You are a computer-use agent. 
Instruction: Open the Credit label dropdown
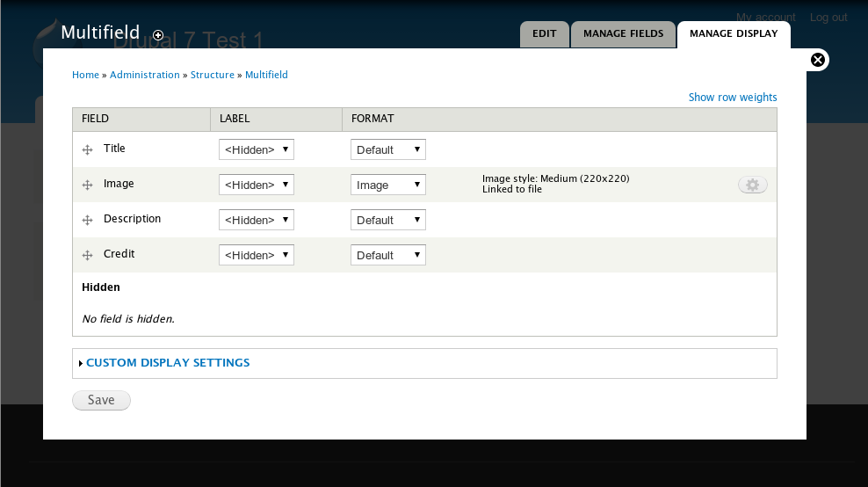[x=257, y=255]
